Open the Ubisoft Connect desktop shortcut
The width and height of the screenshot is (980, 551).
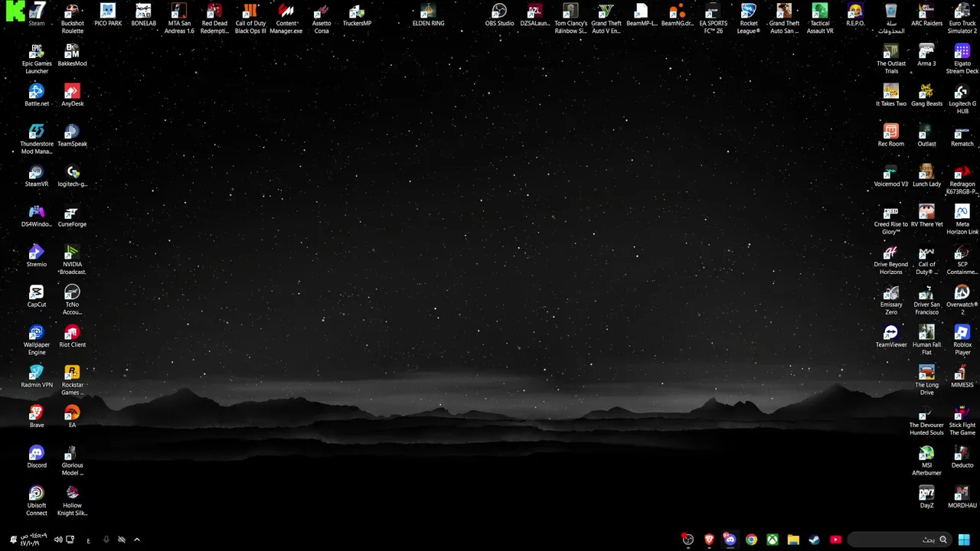point(37,500)
